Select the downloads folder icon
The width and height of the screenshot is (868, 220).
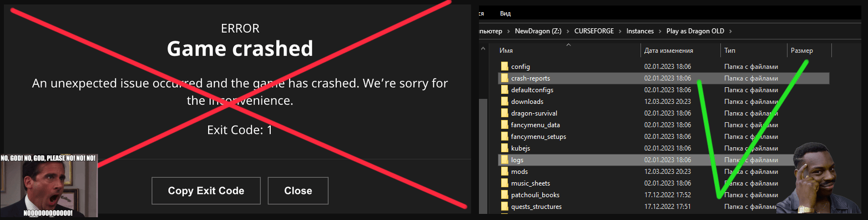(504, 102)
